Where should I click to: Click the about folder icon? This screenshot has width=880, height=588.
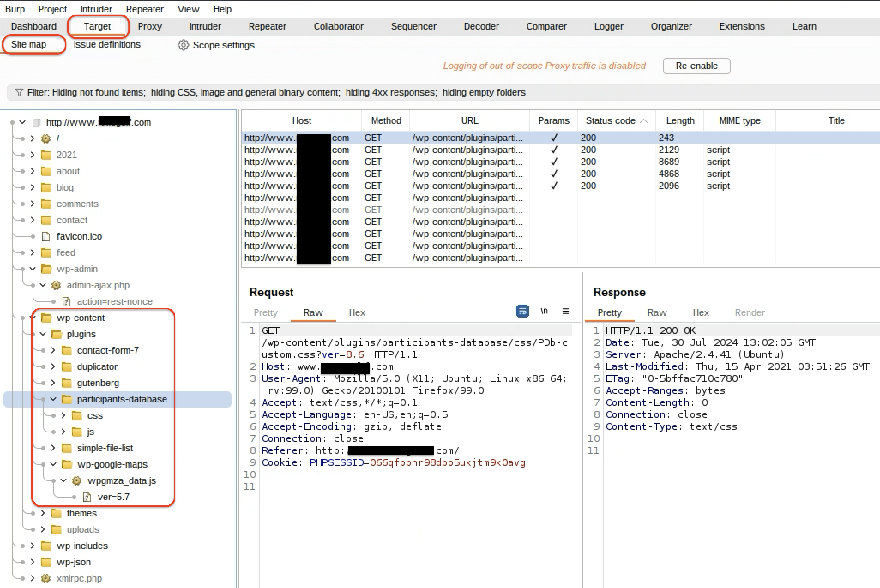click(46, 171)
